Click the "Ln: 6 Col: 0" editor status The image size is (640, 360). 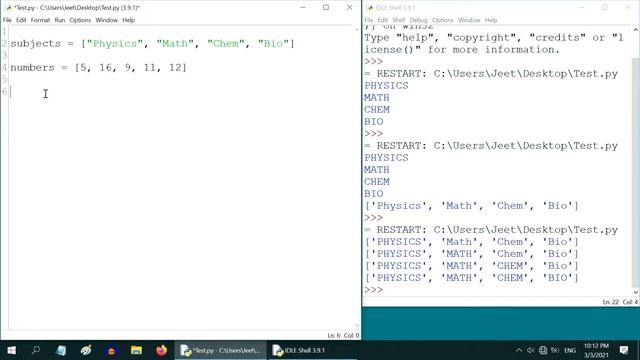343,336
